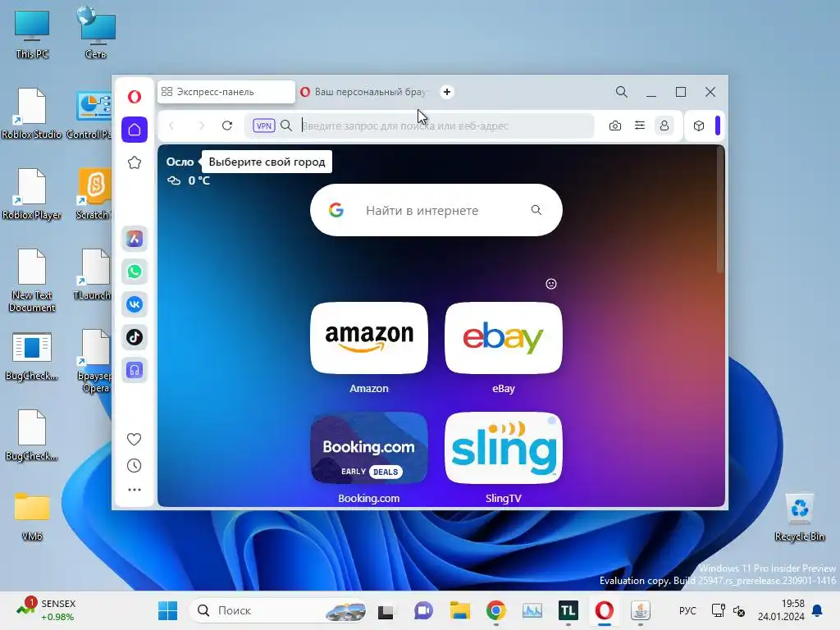Screen dimensions: 840x630
Task: Toggle the VPN badge in address bar
Action: 263,126
